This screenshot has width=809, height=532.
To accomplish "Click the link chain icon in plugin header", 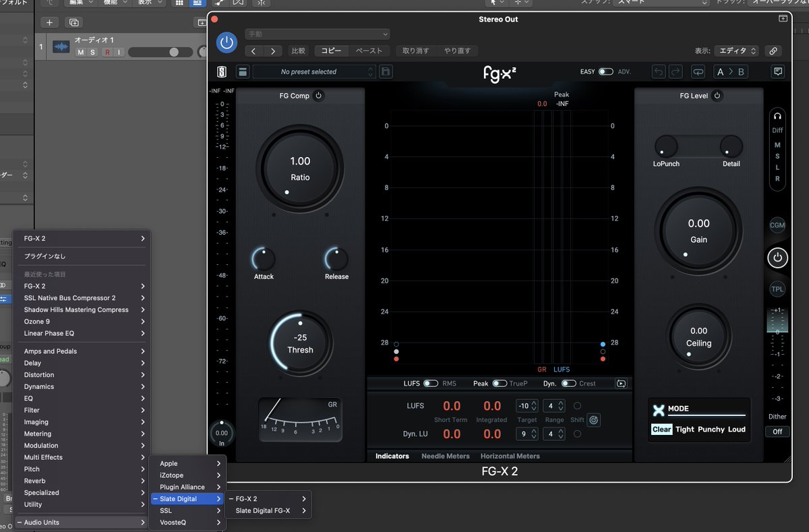I will (773, 51).
